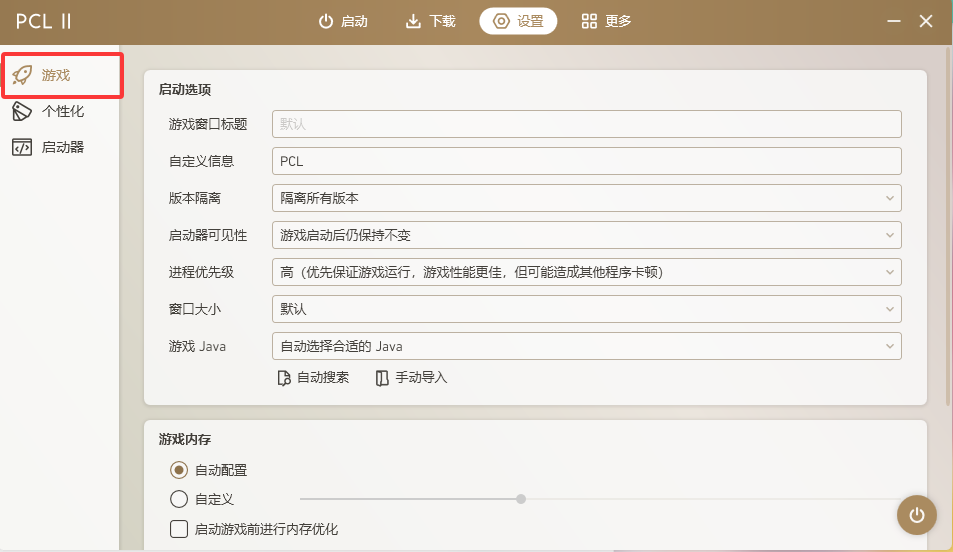Click the 手动导入 button
Image resolution: width=953 pixels, height=552 pixels.
click(x=411, y=378)
